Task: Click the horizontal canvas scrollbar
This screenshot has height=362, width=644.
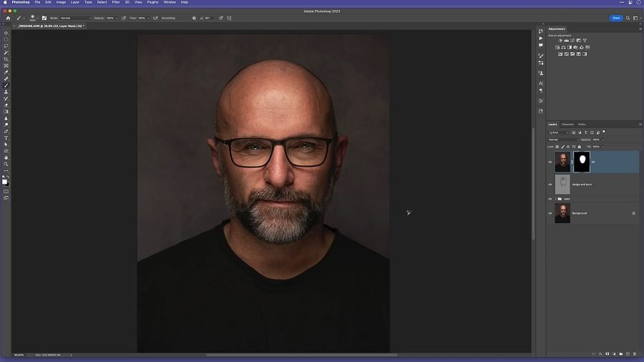Action: click(x=301, y=355)
